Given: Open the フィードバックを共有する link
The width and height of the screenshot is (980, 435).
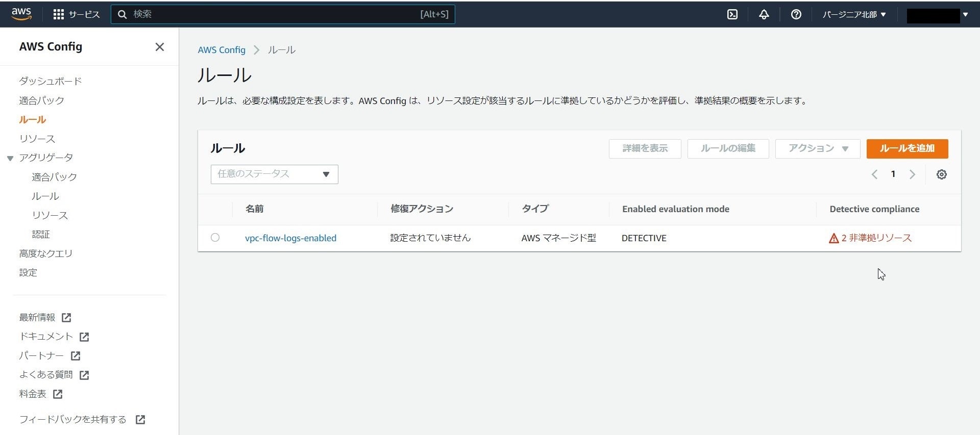Looking at the screenshot, I should (72, 419).
